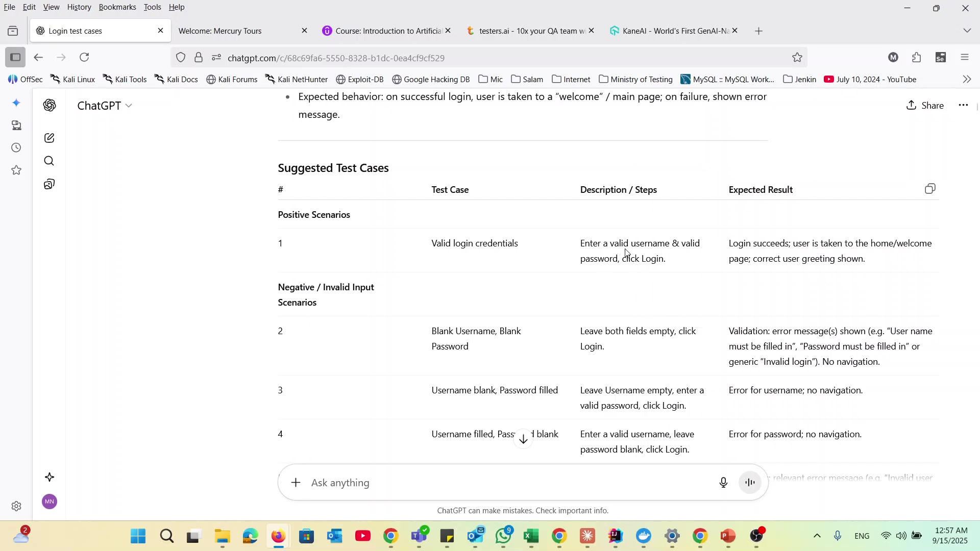Expand the ChatGPT model selector dropdown
980x551 pixels.
coord(105,106)
